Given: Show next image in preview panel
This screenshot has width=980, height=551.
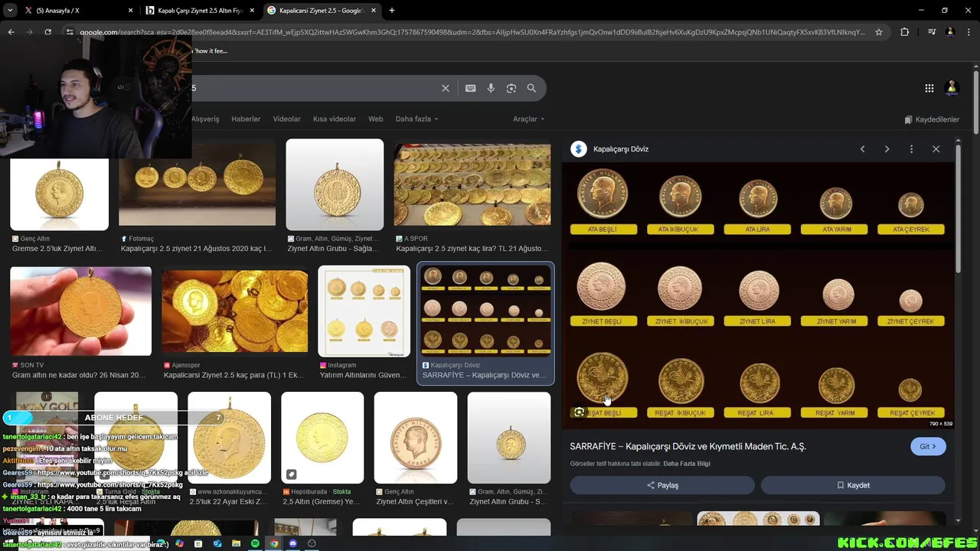Looking at the screenshot, I should point(887,149).
